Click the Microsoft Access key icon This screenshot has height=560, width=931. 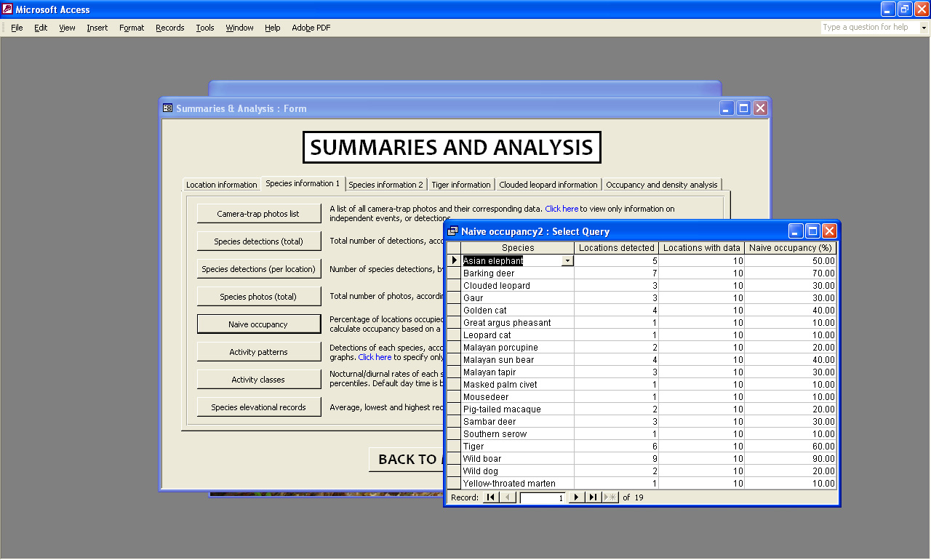coord(7,9)
